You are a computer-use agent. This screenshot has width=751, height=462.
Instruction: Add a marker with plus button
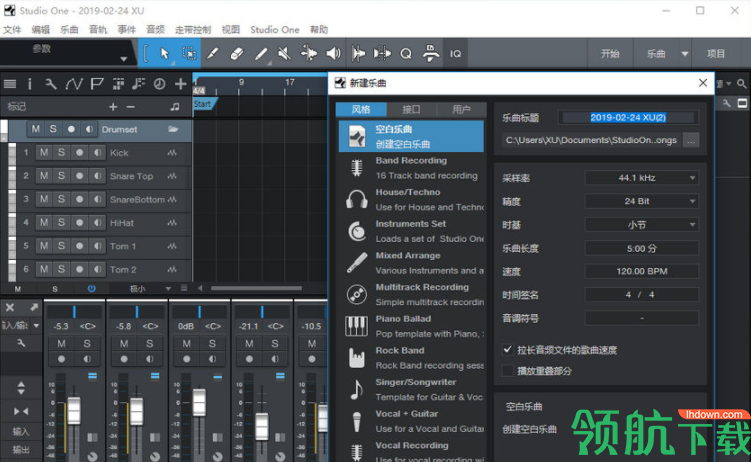point(113,107)
